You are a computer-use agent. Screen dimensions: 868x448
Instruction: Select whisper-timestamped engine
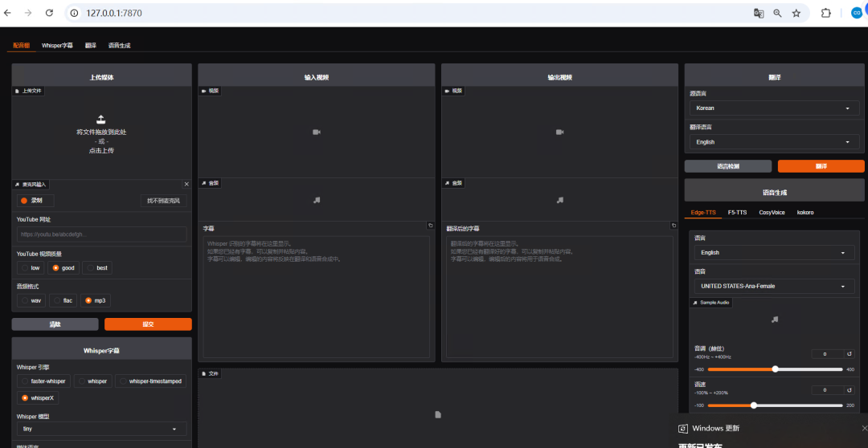pos(150,381)
